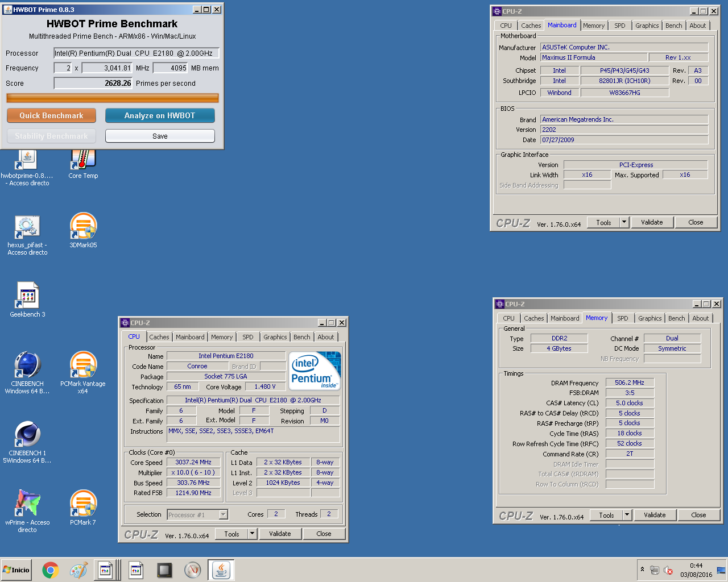This screenshot has height=582, width=728.
Task: Click Quick Benchmark in HWBOT Prime
Action: 51,115
